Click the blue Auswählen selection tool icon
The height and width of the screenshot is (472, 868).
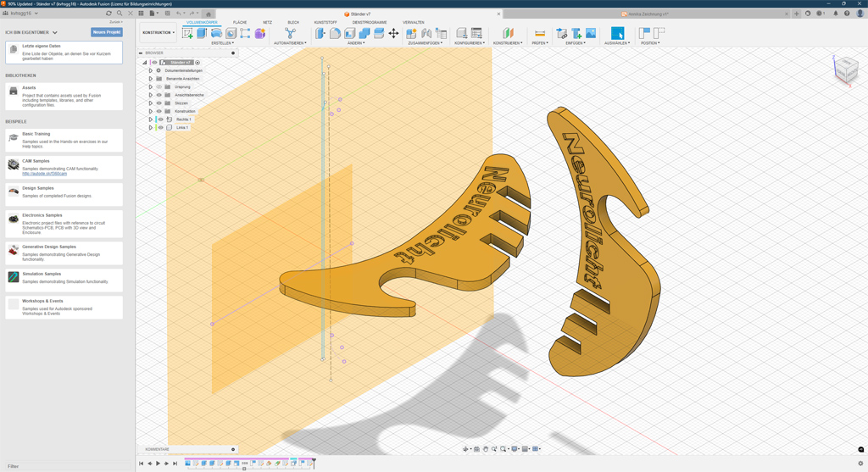[x=617, y=34]
